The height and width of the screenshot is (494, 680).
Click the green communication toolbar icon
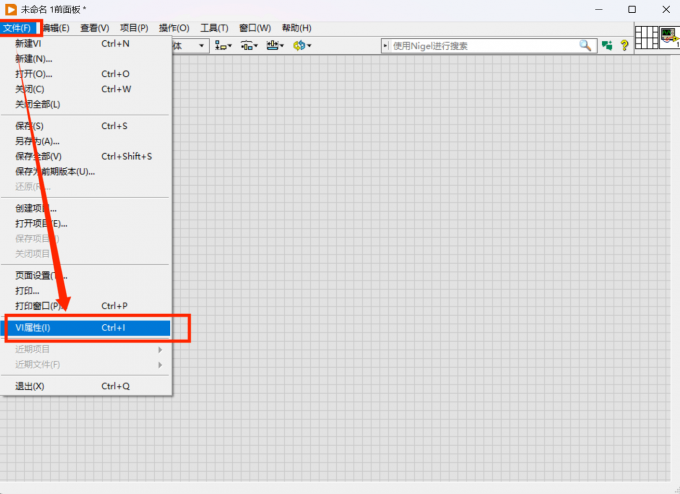coord(607,46)
